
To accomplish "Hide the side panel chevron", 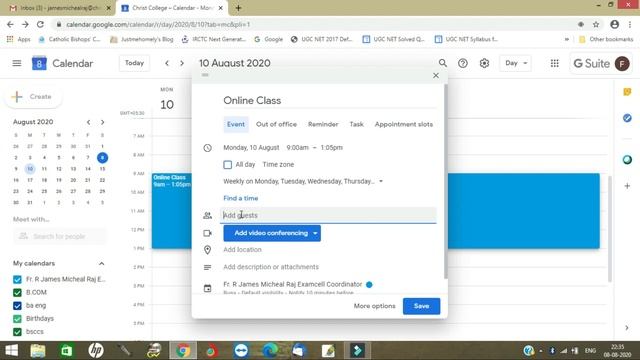I will (627, 328).
